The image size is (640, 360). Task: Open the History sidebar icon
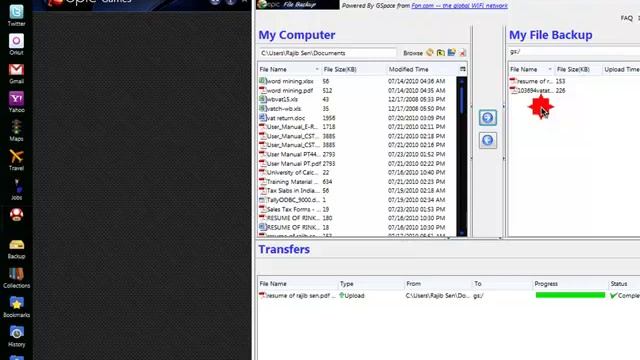pyautogui.click(x=16, y=336)
